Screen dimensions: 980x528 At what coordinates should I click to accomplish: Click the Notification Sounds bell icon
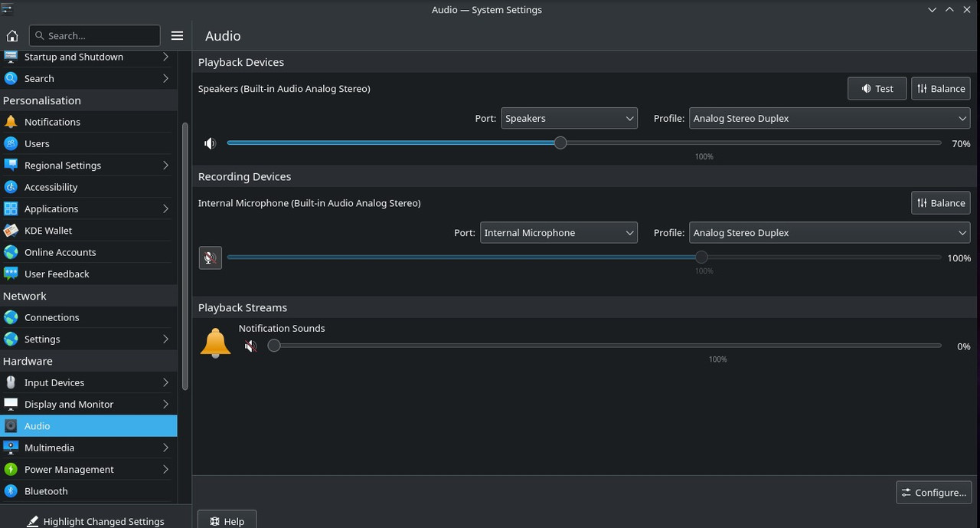click(215, 343)
